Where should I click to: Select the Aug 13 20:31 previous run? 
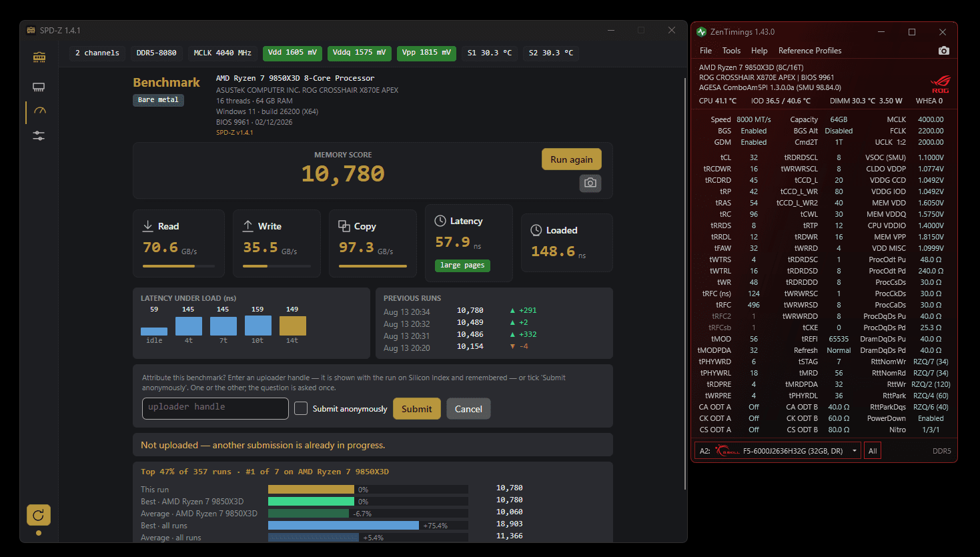(x=460, y=335)
